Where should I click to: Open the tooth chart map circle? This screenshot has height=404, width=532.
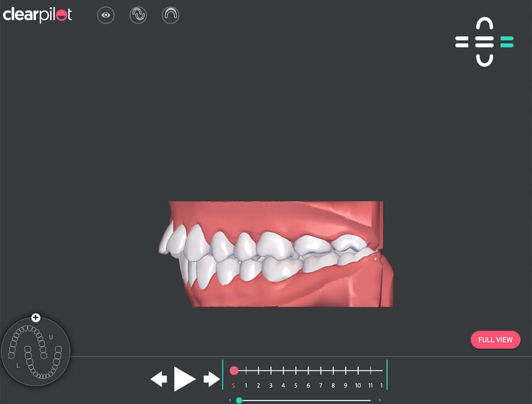click(35, 353)
